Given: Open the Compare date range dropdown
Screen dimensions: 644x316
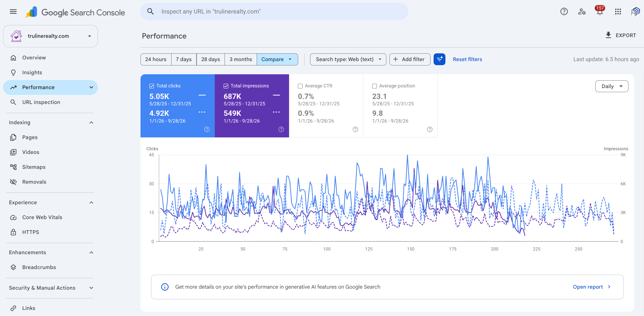Looking at the screenshot, I should pos(277,59).
